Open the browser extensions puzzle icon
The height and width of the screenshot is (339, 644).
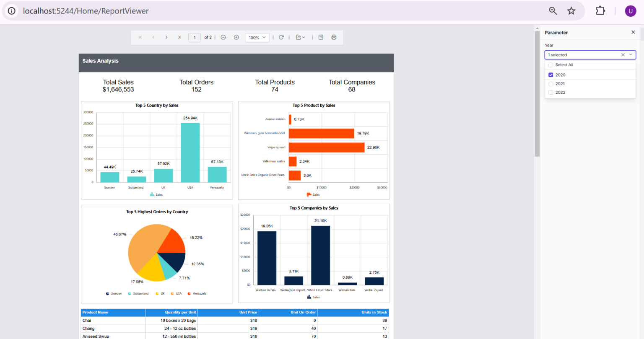tap(600, 11)
